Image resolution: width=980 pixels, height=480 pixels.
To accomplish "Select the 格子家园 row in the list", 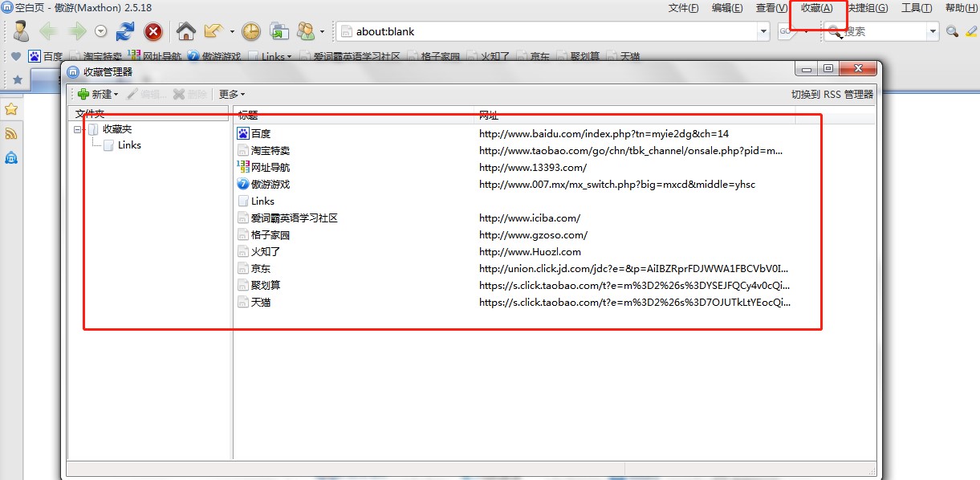I will tap(554, 234).
